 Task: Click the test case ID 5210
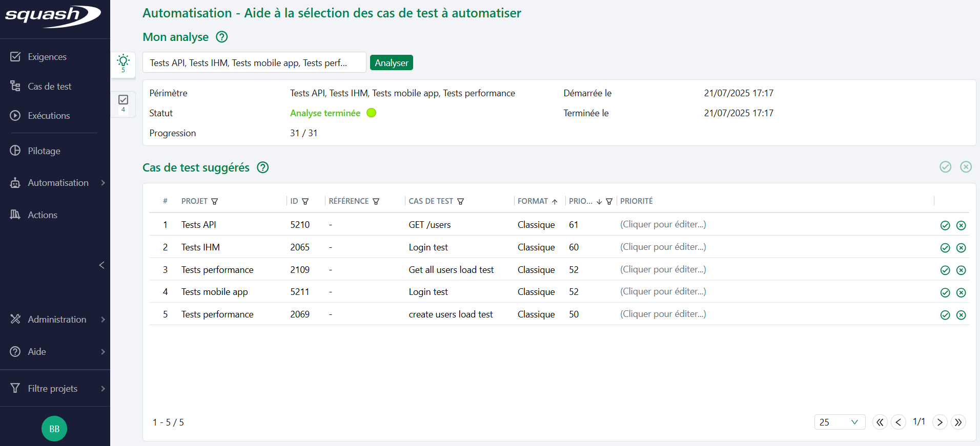(x=300, y=225)
